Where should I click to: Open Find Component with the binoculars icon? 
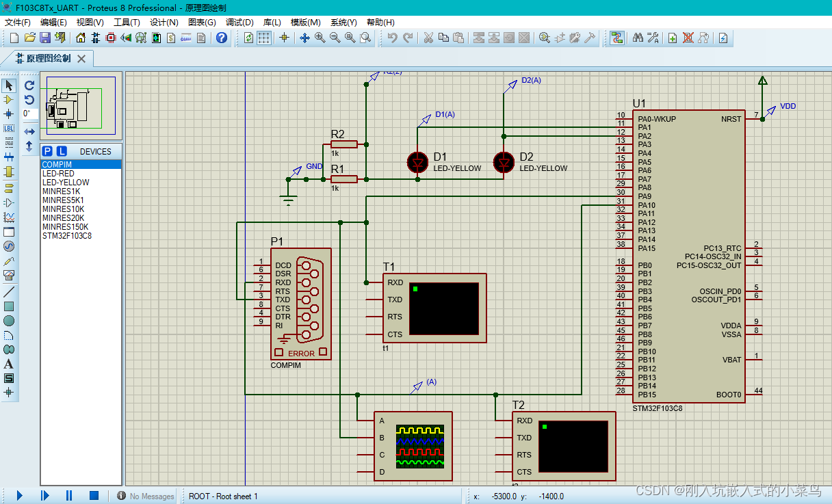point(638,38)
